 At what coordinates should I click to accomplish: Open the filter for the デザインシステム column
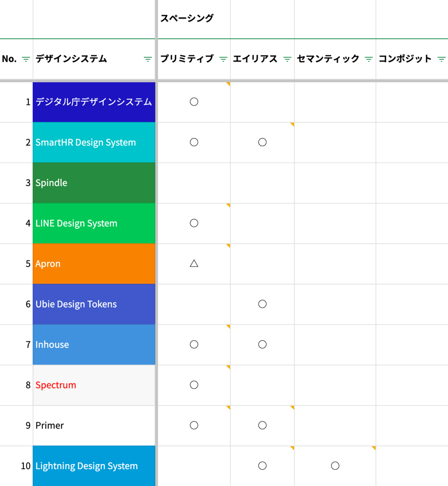point(148,59)
